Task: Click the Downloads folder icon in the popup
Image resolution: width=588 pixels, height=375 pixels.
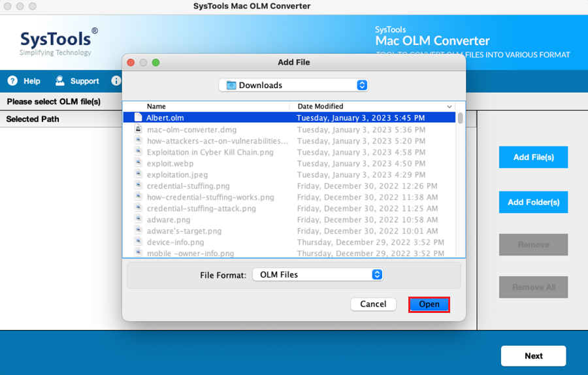Action: tap(231, 85)
